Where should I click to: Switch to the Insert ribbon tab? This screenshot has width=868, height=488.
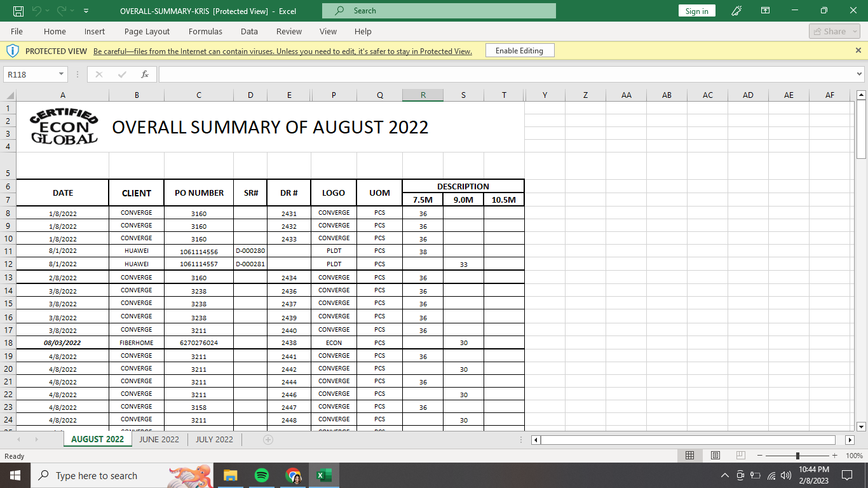[95, 31]
